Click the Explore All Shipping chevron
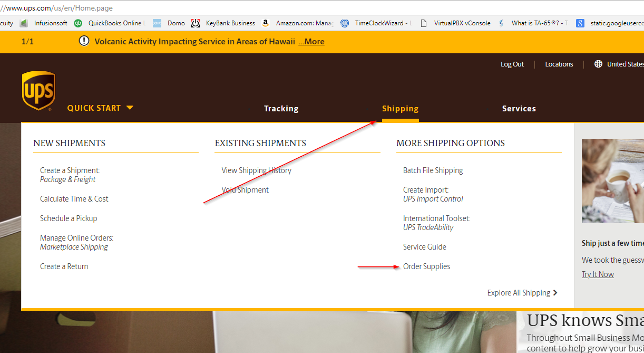Screen dimensions: 644x353 click(x=555, y=293)
